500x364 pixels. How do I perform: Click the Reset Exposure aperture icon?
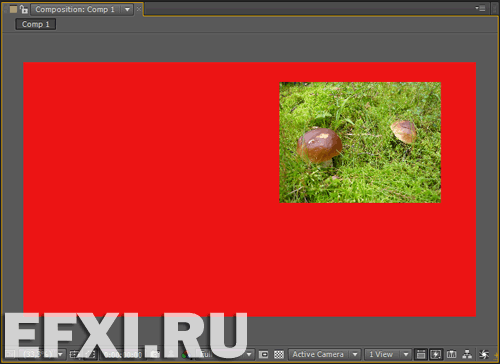pos(484,354)
